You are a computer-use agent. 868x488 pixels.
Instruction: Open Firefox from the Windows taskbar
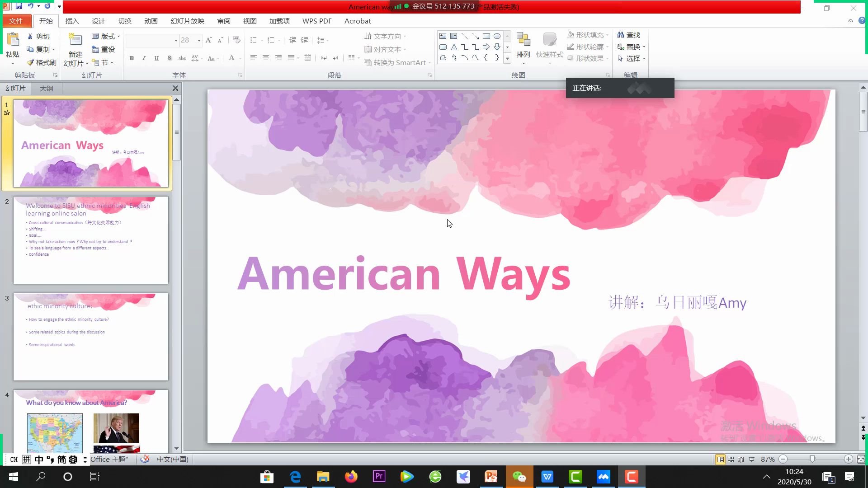(x=351, y=476)
